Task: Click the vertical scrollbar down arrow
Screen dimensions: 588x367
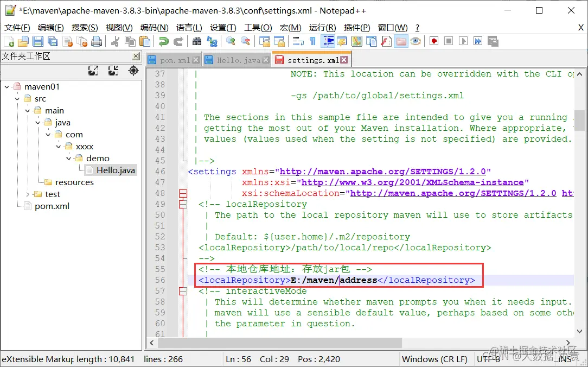Action: (x=580, y=331)
